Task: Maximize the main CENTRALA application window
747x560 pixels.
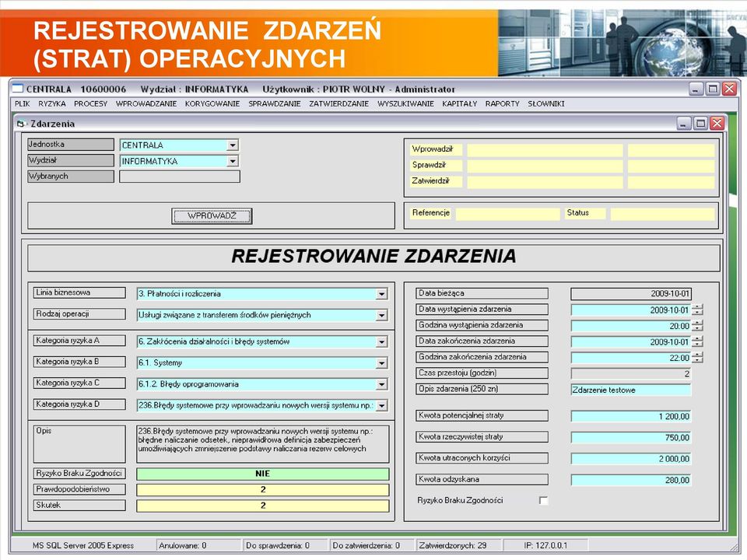Action: point(713,89)
